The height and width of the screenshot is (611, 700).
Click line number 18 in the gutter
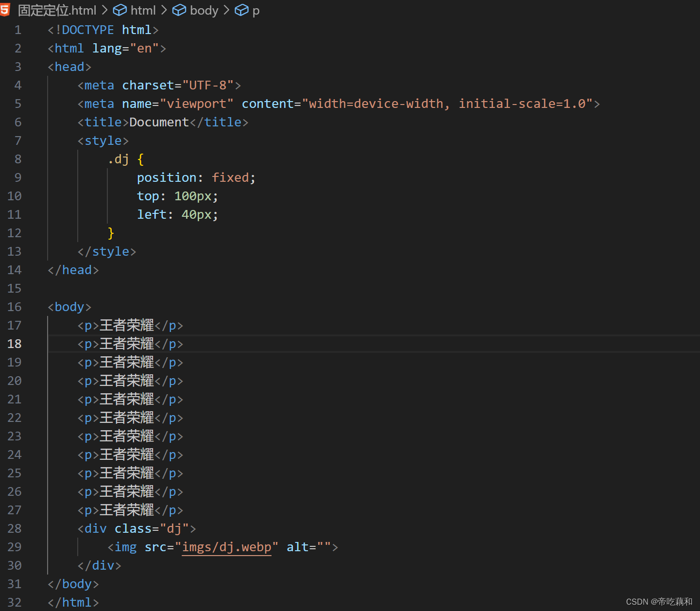coord(14,344)
